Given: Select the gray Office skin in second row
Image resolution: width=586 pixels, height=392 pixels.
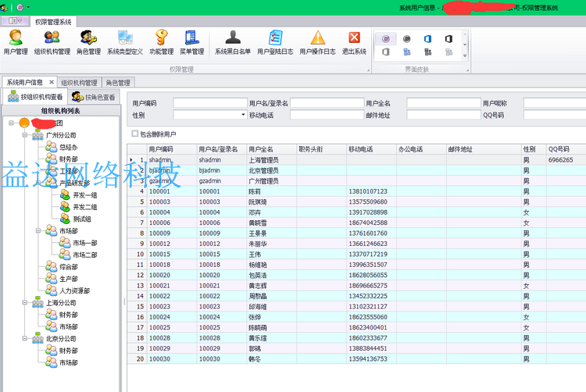Looking at the screenshot, I should tap(386, 52).
